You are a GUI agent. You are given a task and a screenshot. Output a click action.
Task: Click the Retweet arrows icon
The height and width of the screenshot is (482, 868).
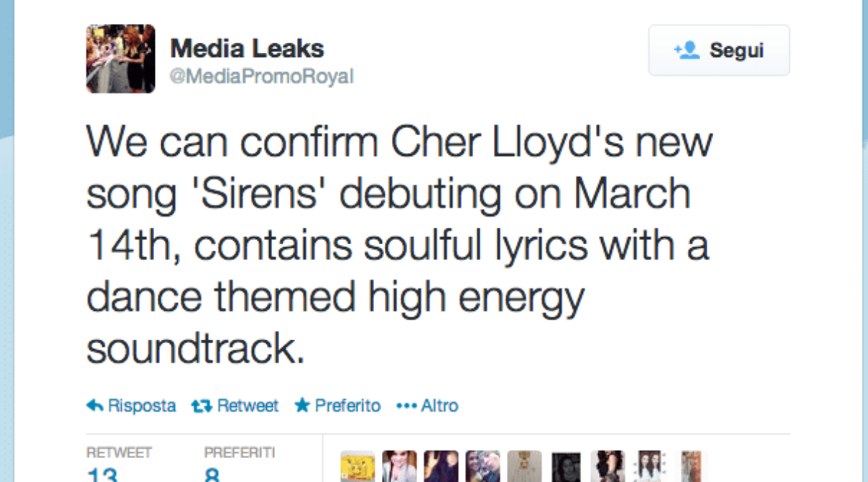(x=201, y=406)
